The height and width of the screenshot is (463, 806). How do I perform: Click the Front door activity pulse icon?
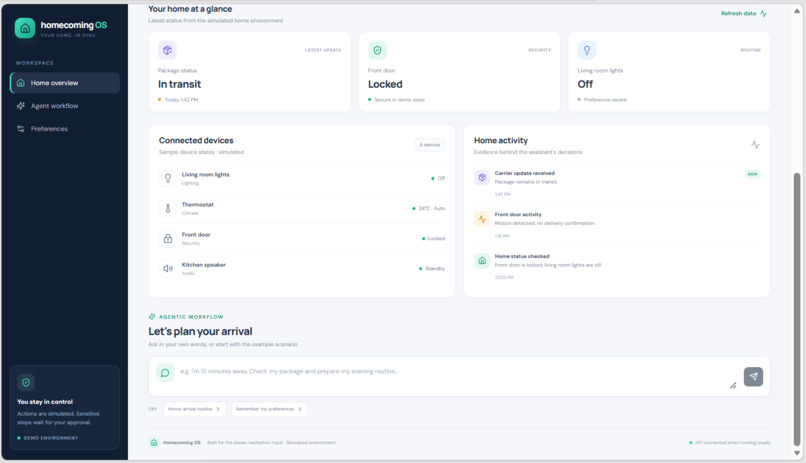[x=482, y=219]
